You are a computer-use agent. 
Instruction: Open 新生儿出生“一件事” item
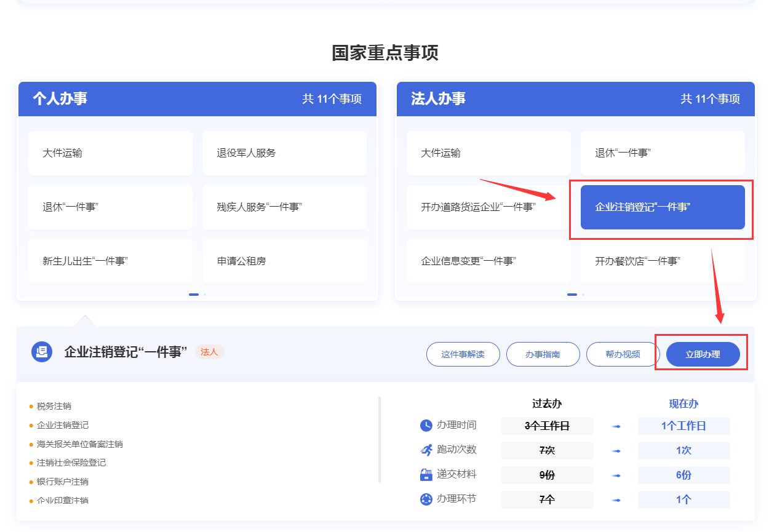110,261
